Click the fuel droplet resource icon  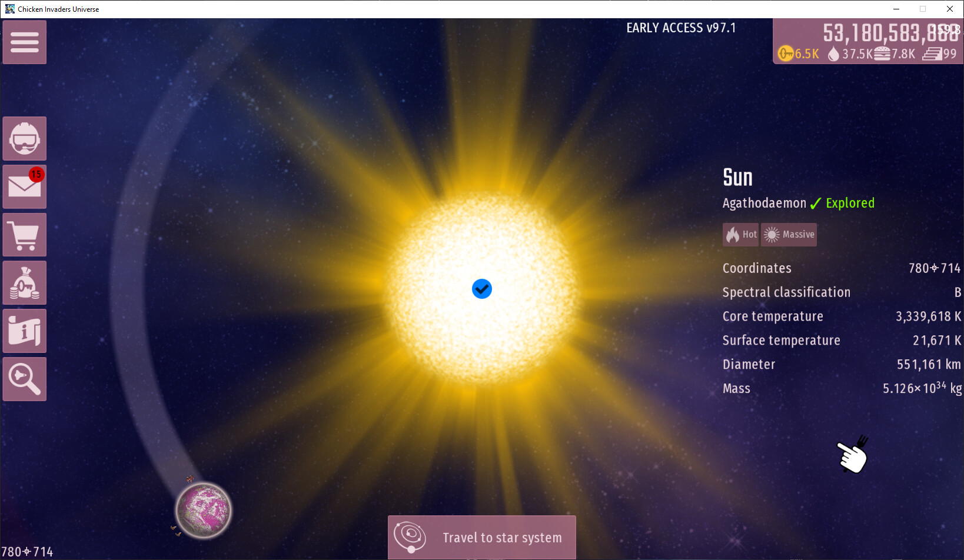coord(833,54)
